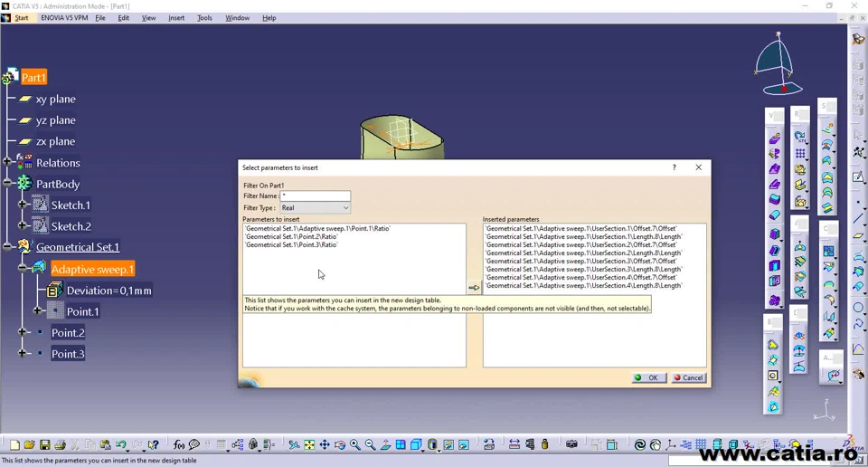Screen dimensions: 868x467
Task: Select Deviation=0,1mm tree item
Action: tap(108, 291)
